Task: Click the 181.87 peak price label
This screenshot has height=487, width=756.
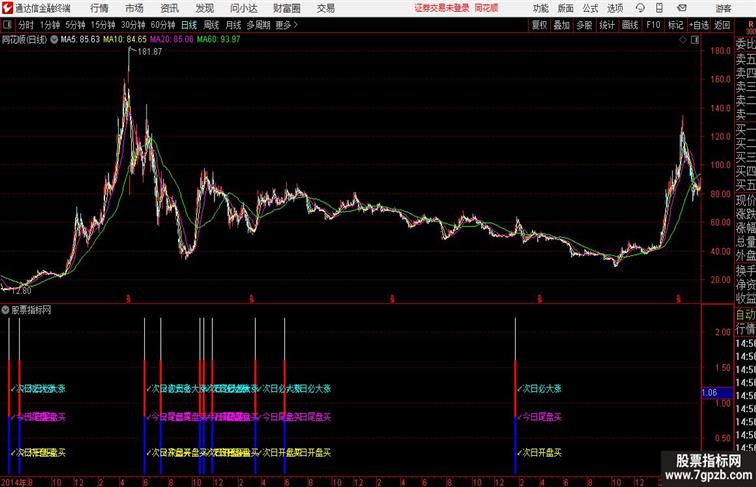Action: click(x=149, y=52)
